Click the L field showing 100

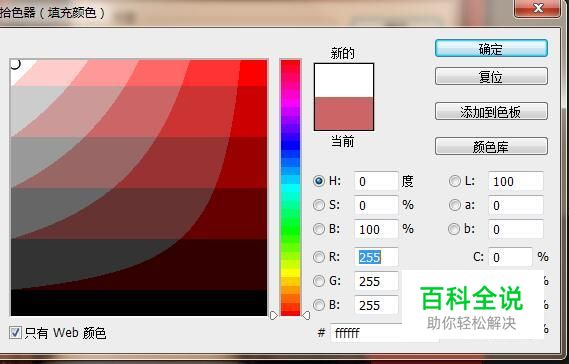coord(516,181)
